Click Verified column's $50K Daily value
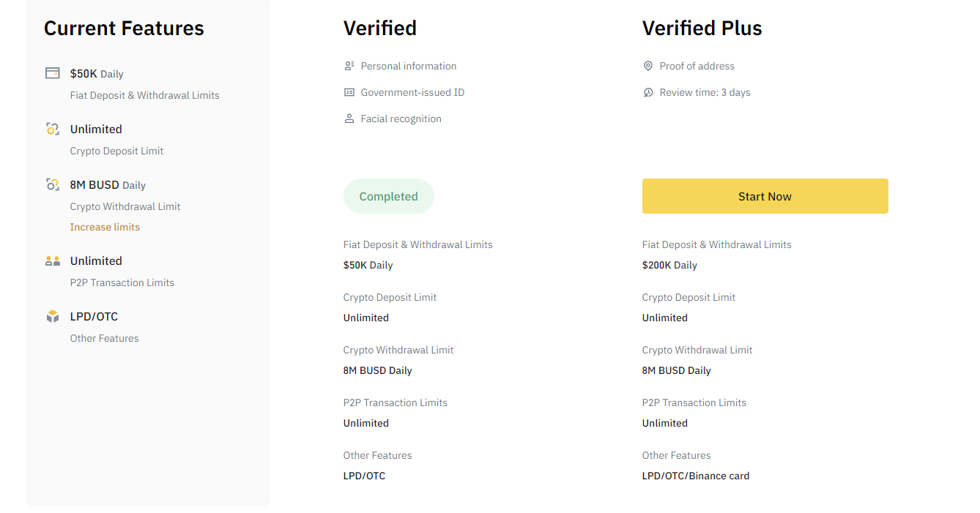This screenshot has height=513, width=980. tap(368, 265)
